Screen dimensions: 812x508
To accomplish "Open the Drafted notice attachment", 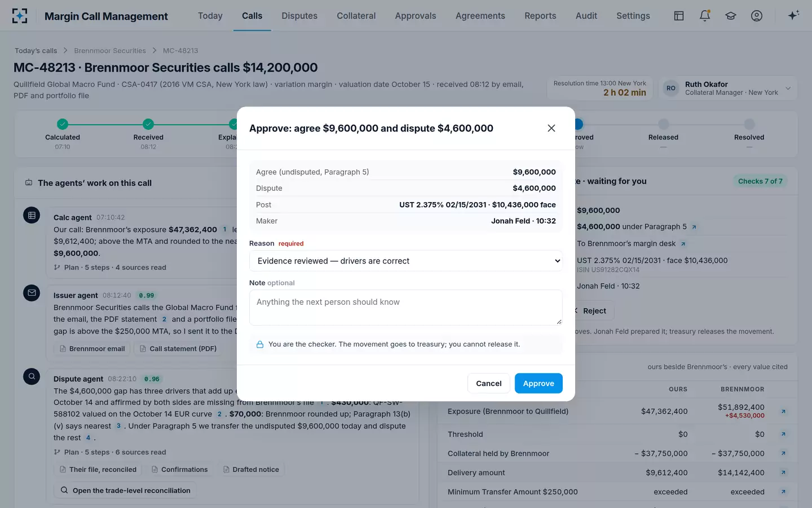I will coord(251,470).
